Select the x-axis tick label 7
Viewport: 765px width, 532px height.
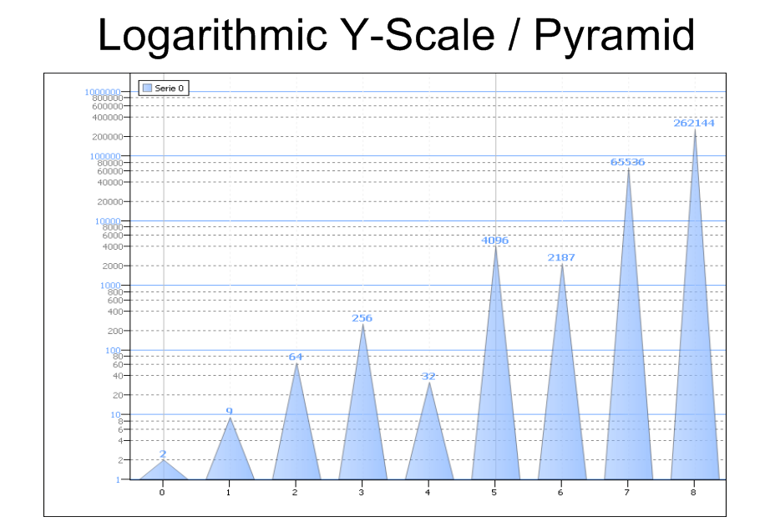(628, 494)
